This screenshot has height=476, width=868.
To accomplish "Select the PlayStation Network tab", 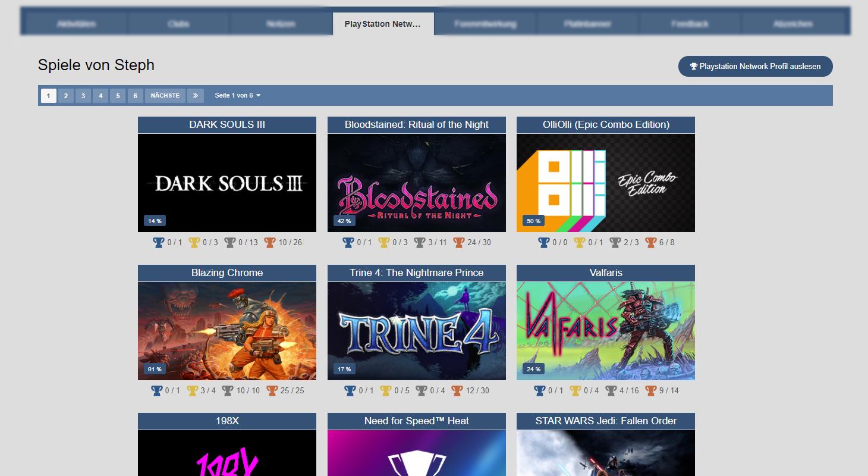I will click(383, 24).
